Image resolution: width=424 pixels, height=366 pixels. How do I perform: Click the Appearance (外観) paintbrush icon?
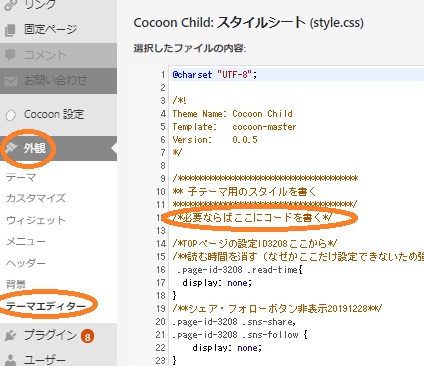(11, 148)
